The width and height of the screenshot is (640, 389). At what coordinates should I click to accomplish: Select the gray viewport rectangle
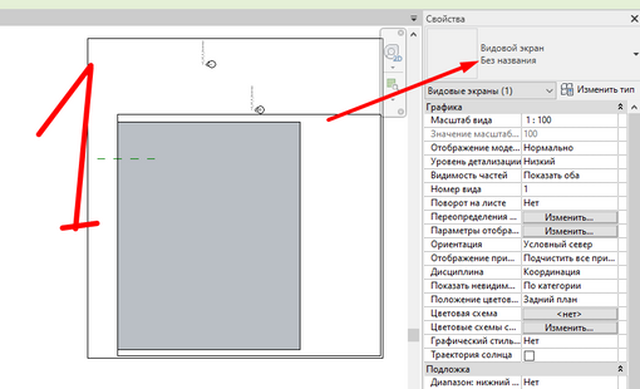[x=209, y=236]
